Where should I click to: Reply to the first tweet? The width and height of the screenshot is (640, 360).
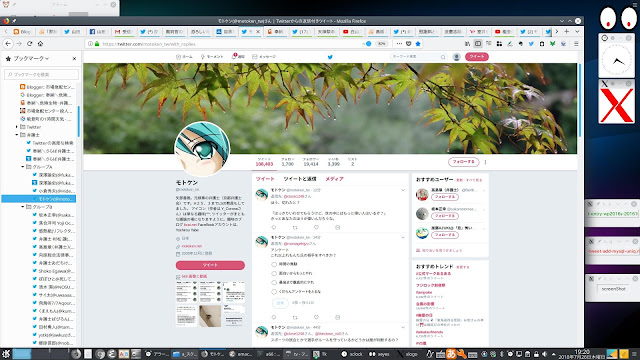pos(274,227)
